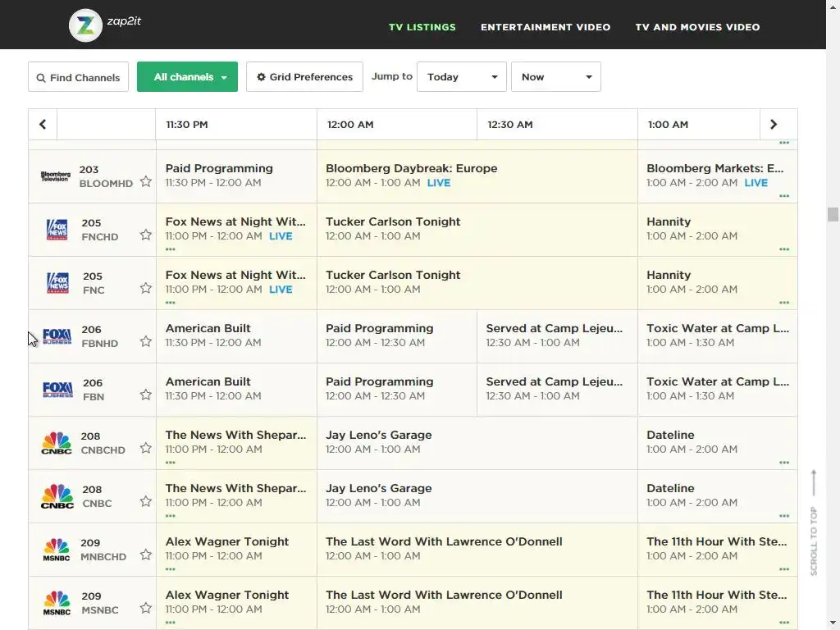Click the 12:00 AM time header
Viewport: 840px width, 630px height.
pos(350,125)
